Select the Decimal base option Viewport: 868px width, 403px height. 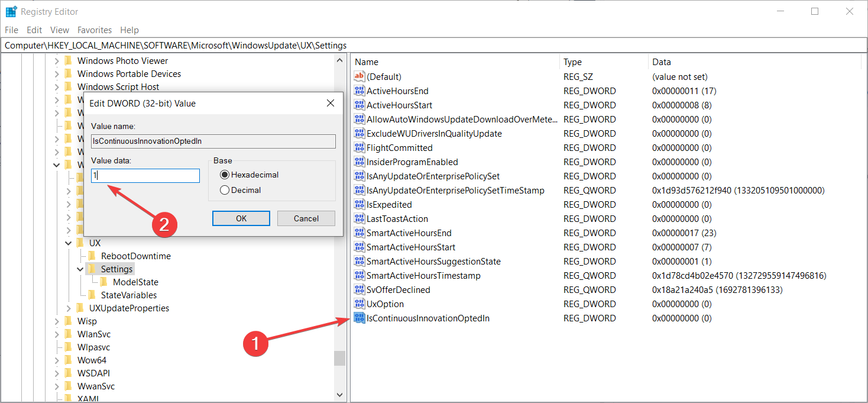225,190
